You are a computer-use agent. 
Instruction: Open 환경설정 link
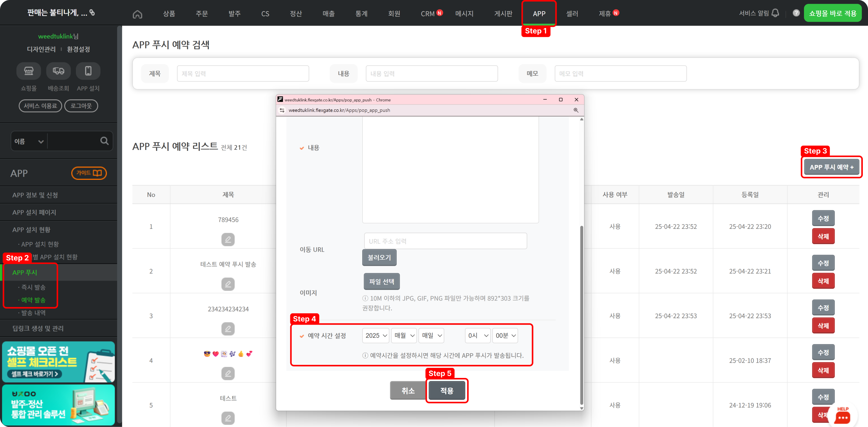pyautogui.click(x=79, y=49)
